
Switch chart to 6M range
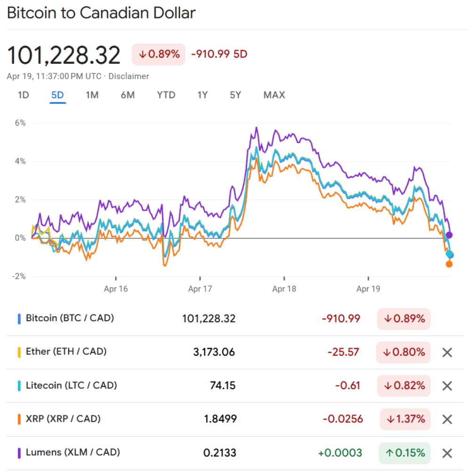128,95
